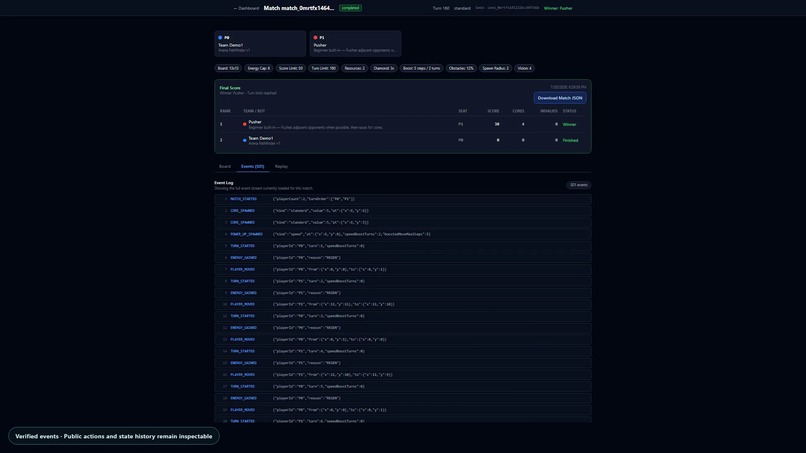Click the blue P0 dot in player card
This screenshot has width=806, height=453.
coord(220,38)
